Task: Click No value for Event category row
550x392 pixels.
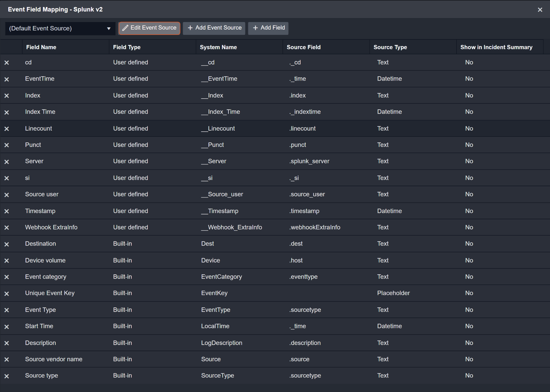Action: 469,277
